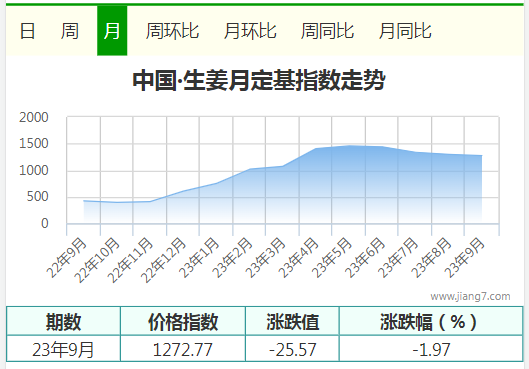Click the percent change value -1.97
Screen dimensions: 529x369
(431, 349)
